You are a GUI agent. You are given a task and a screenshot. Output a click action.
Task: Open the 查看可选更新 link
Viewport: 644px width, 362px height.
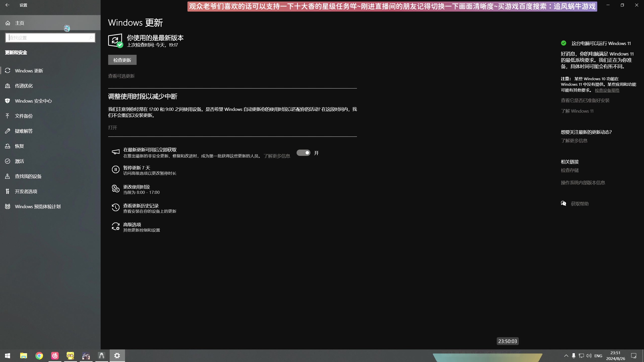click(x=121, y=76)
